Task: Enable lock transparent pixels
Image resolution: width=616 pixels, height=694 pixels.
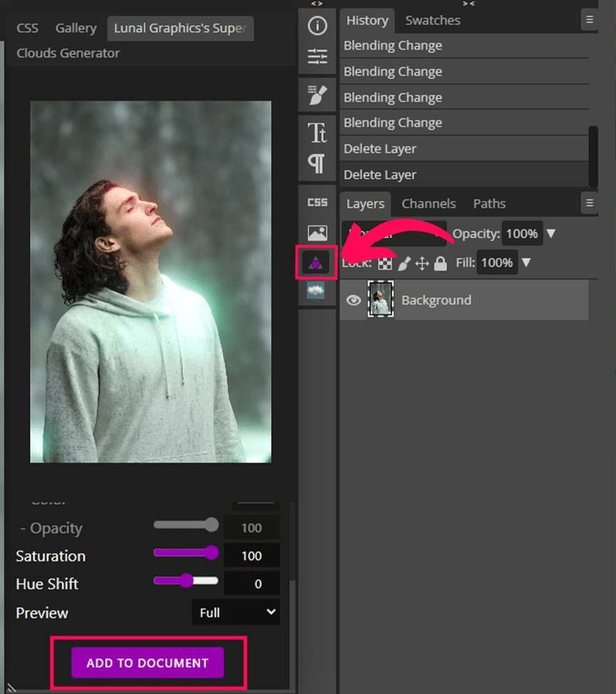Action: 385,263
